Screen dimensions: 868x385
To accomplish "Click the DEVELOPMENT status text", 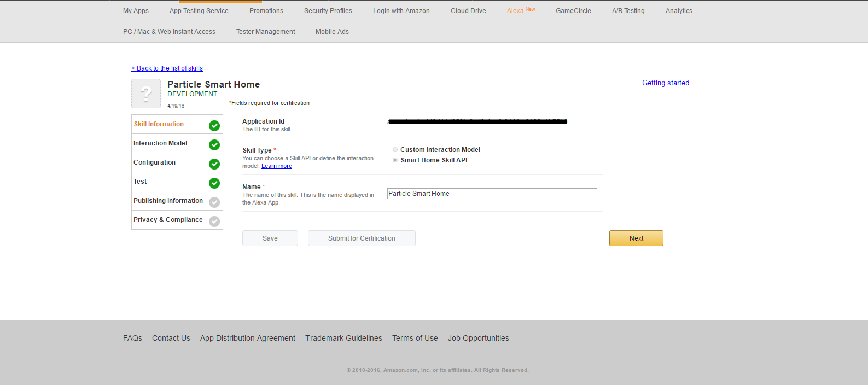I will click(192, 94).
